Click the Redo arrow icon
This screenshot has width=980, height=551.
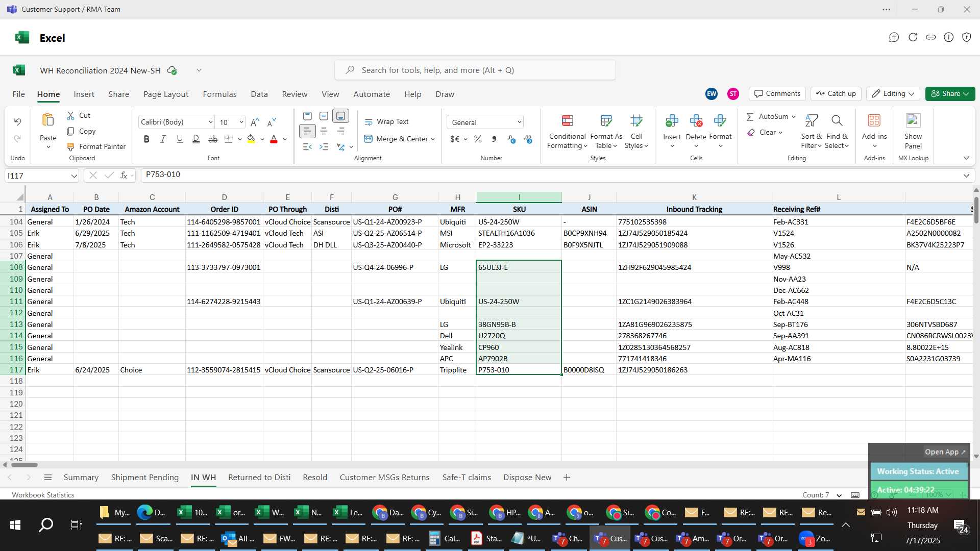(x=17, y=139)
